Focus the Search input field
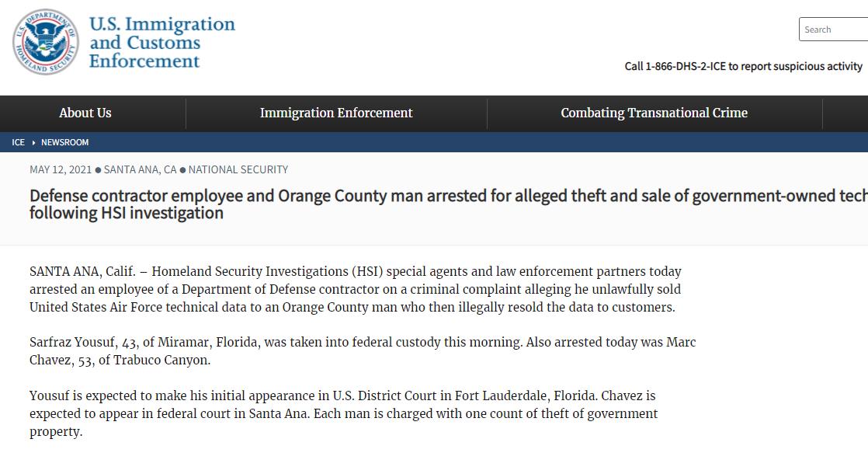This screenshot has width=868, height=453. coord(833,30)
